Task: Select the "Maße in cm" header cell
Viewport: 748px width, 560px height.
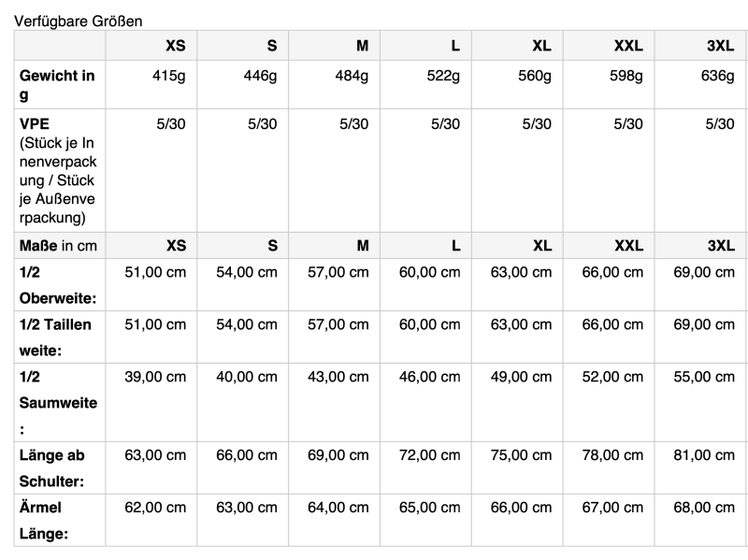Action: click(x=58, y=246)
